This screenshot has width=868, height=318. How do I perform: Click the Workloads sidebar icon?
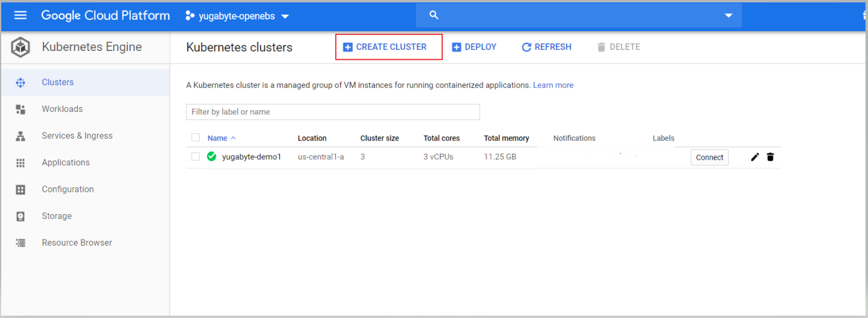click(21, 109)
